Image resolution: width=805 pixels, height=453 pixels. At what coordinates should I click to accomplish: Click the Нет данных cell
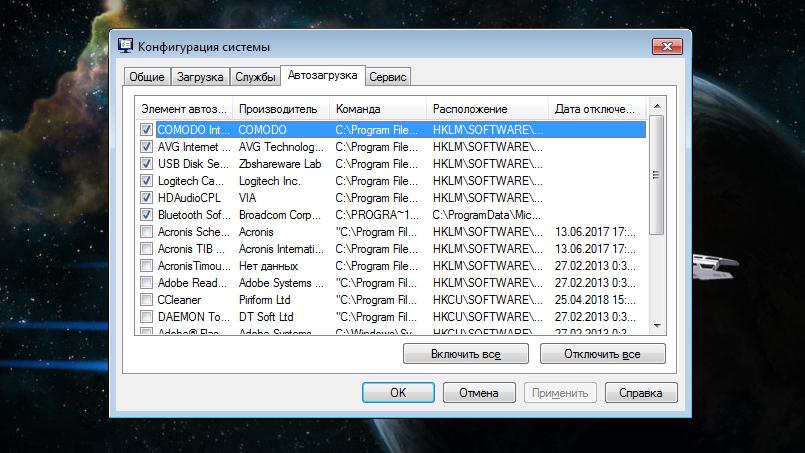click(268, 266)
